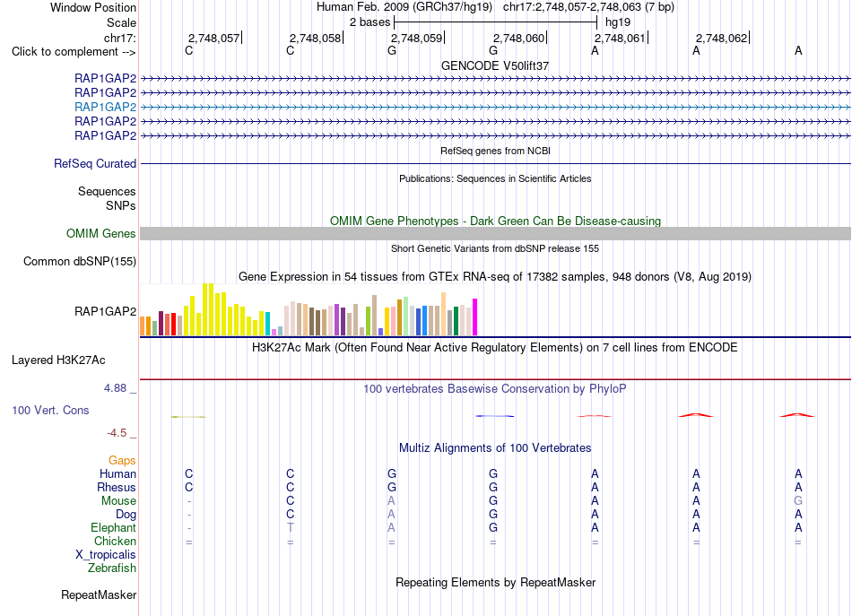Open the 'RefSeq genes from NCBI' title
The height and width of the screenshot is (616, 852).
pos(495,151)
